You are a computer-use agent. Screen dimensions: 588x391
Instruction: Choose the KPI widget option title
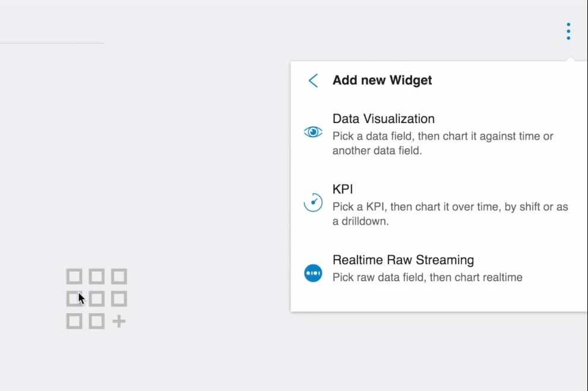342,189
